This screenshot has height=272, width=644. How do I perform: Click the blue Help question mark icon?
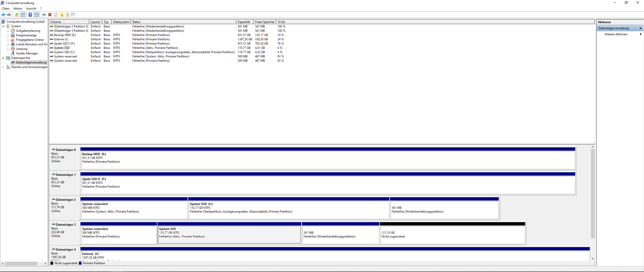30,15
